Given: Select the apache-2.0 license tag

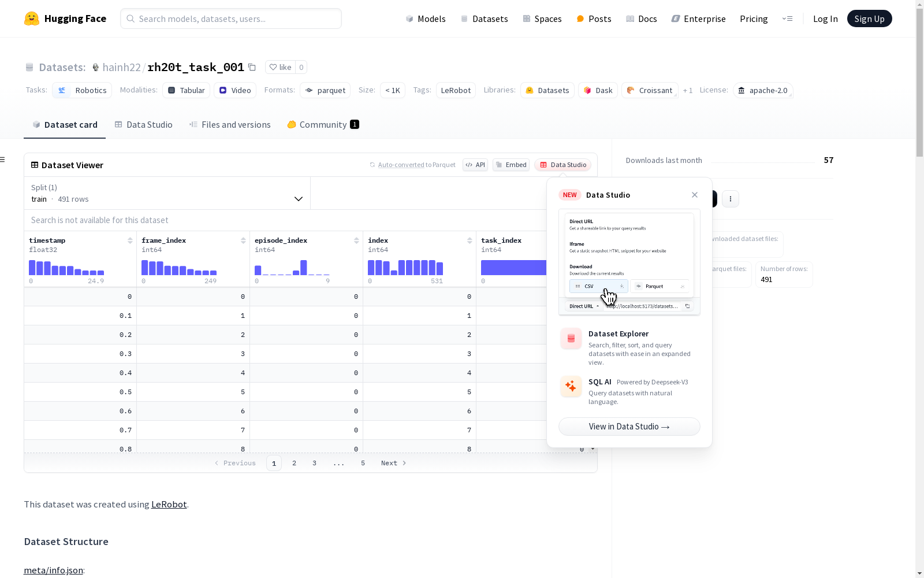Looking at the screenshot, I should pos(763,90).
